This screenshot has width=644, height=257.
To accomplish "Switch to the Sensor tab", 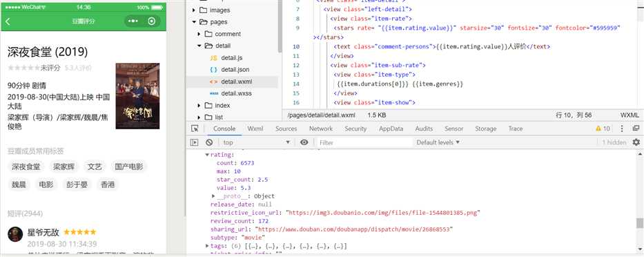I will point(454,128).
